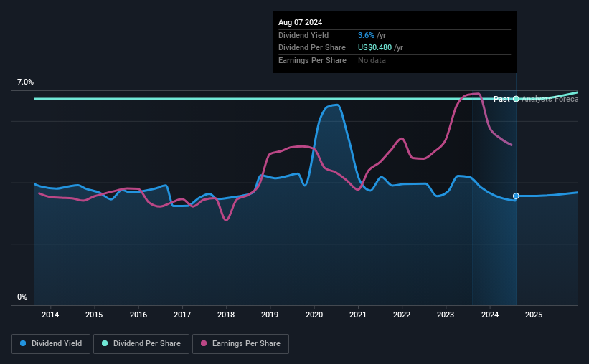The width and height of the screenshot is (589, 364).
Task: Hide the Earnings Per Share legend series
Action: 240,344
